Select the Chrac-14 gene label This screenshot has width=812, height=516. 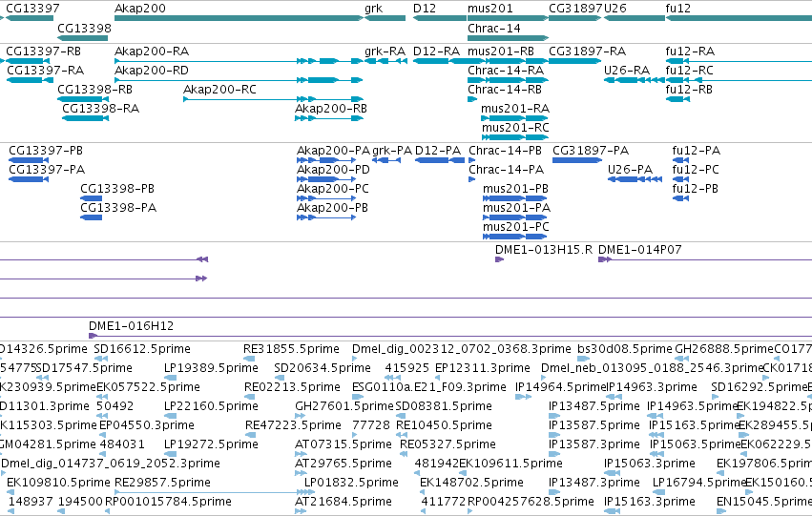coord(494,28)
